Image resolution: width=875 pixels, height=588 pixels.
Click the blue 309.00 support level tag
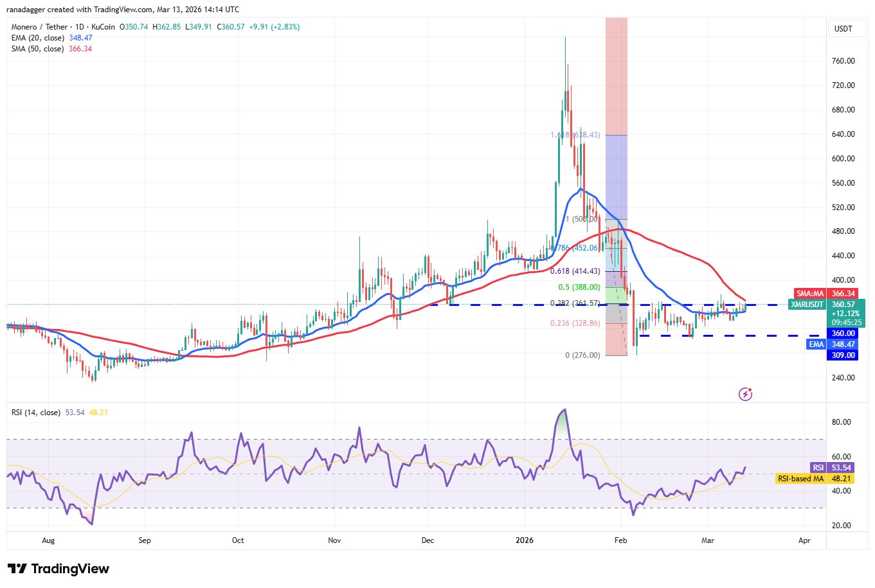click(843, 355)
